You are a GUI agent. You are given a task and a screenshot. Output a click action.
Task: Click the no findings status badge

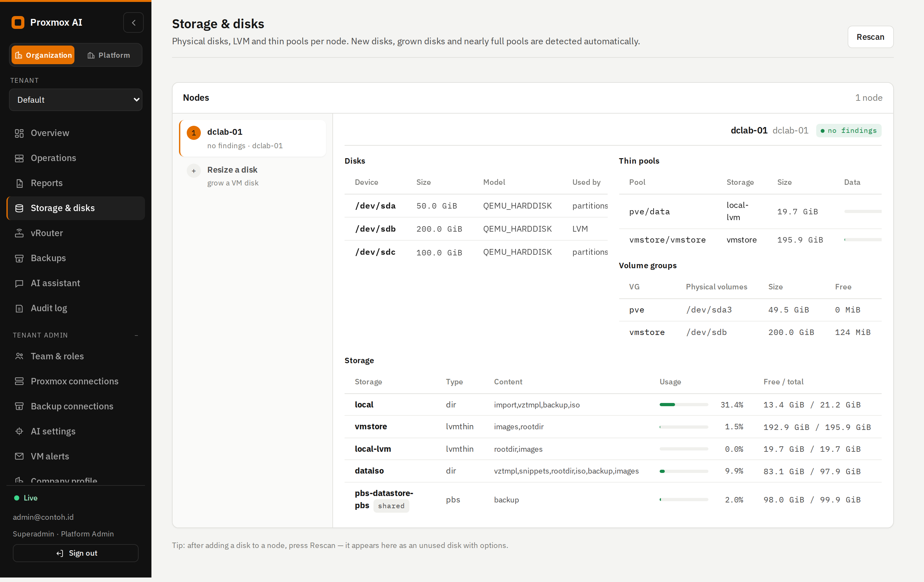[x=849, y=131]
